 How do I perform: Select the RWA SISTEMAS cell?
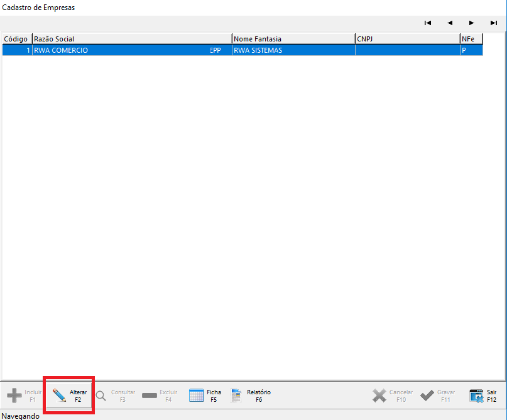[293, 50]
